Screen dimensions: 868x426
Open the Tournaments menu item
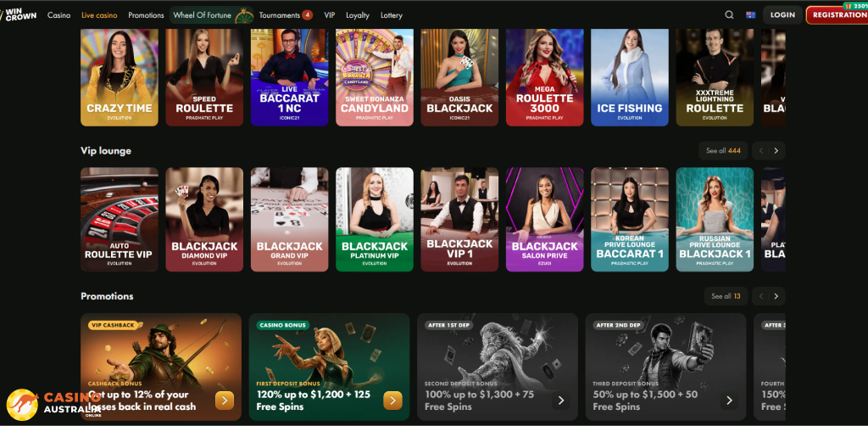coord(280,15)
